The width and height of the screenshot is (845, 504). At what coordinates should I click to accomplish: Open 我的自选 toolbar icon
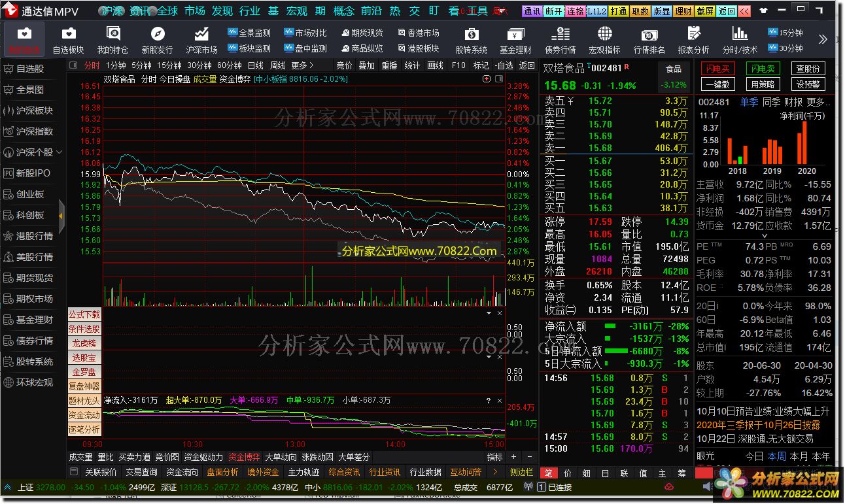[24, 39]
